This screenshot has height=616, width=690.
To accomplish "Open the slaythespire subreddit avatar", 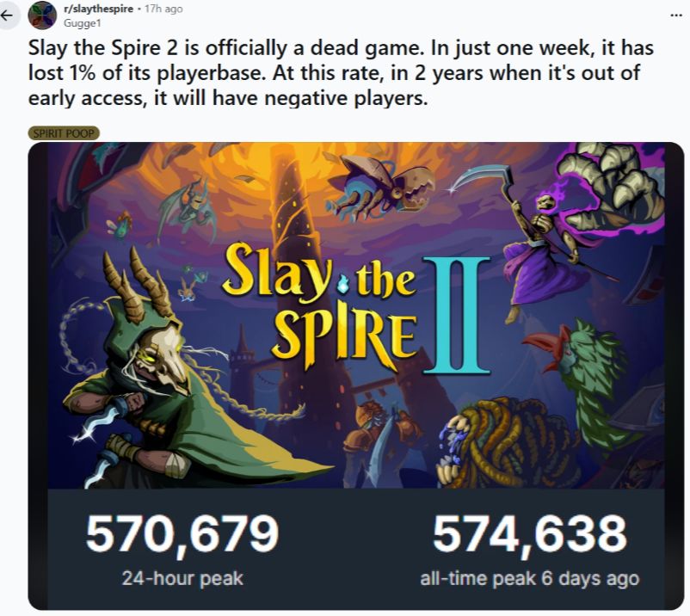I will pyautogui.click(x=43, y=15).
